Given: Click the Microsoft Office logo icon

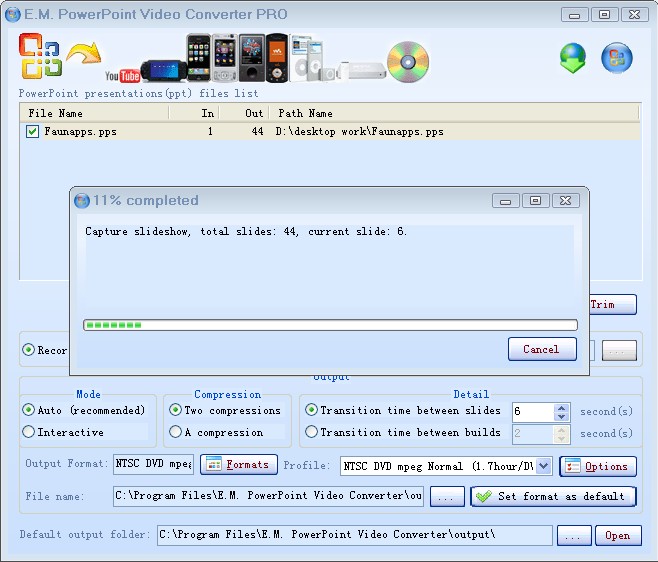Looking at the screenshot, I should [40, 56].
